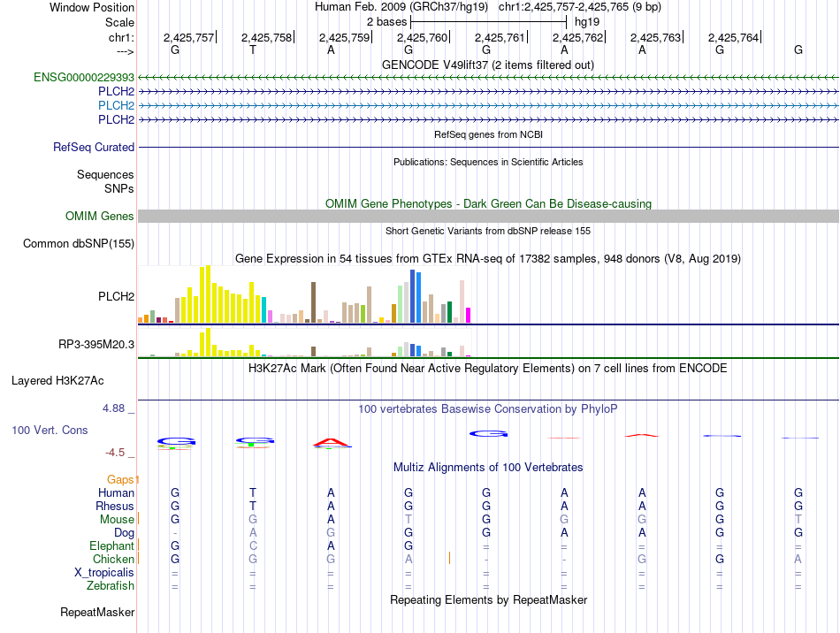This screenshot has width=840, height=633.
Task: Click the OMIM Genes track label
Action: [100, 217]
